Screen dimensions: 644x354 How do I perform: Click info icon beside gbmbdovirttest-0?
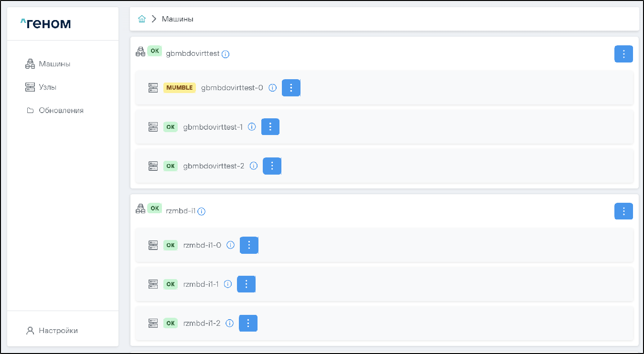coord(272,88)
